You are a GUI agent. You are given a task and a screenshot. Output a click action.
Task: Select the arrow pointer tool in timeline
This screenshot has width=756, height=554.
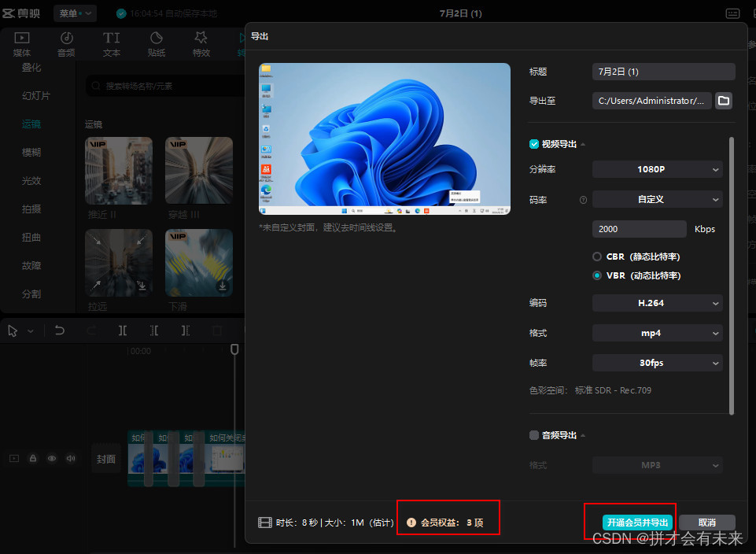point(13,331)
